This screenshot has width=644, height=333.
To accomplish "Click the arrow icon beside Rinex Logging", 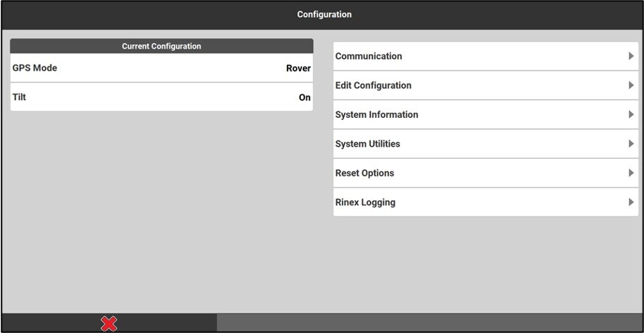I will pos(631,202).
